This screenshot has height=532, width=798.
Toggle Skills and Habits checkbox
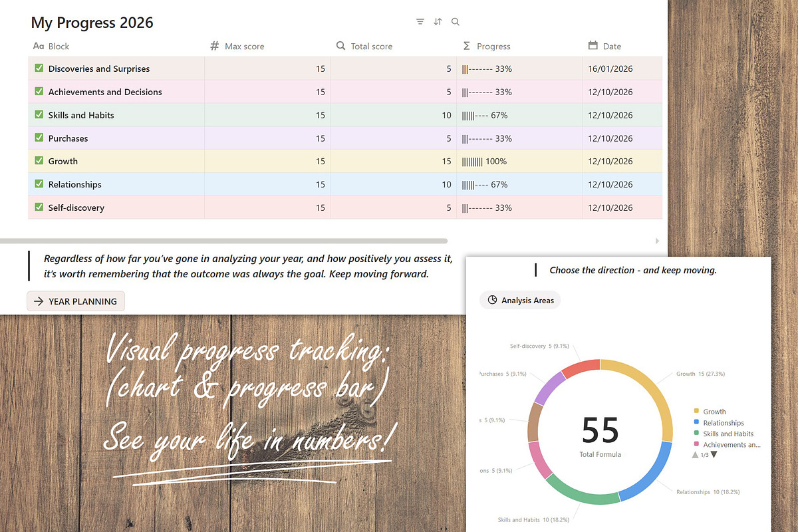[x=39, y=115]
